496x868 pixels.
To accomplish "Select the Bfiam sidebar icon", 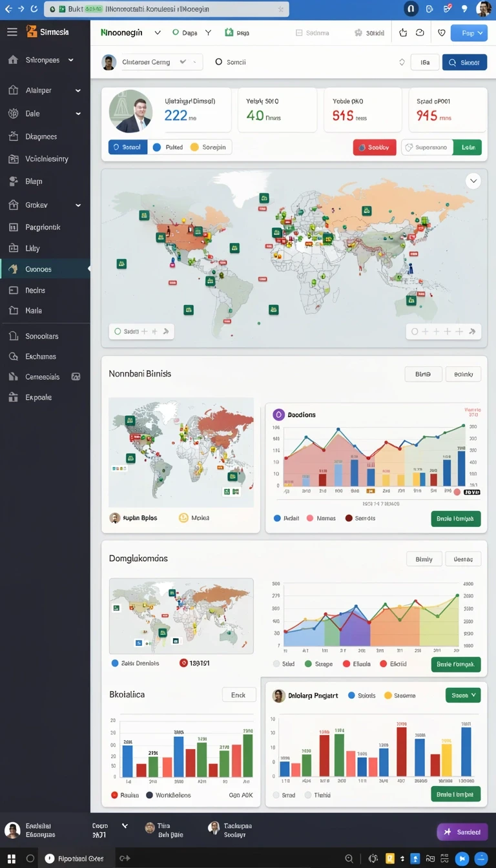I will [13, 181].
